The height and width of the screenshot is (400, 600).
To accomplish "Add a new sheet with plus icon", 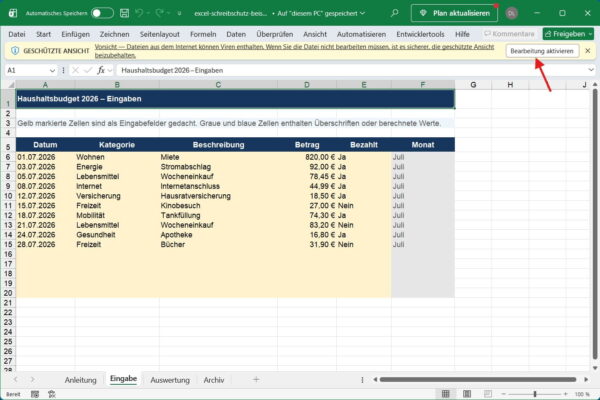I will [256, 380].
